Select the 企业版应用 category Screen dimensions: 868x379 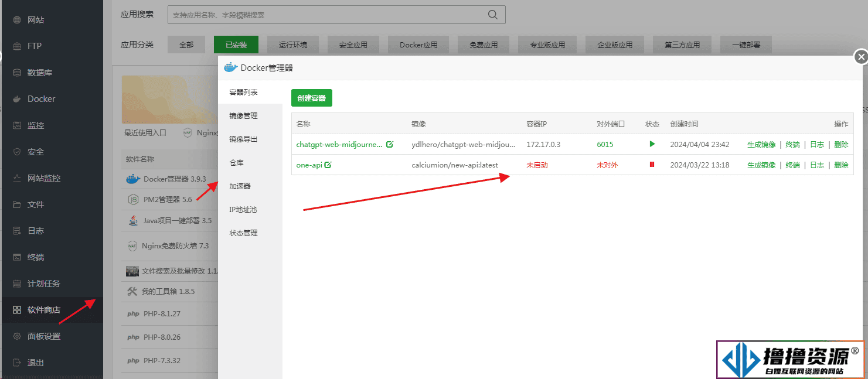(x=615, y=45)
